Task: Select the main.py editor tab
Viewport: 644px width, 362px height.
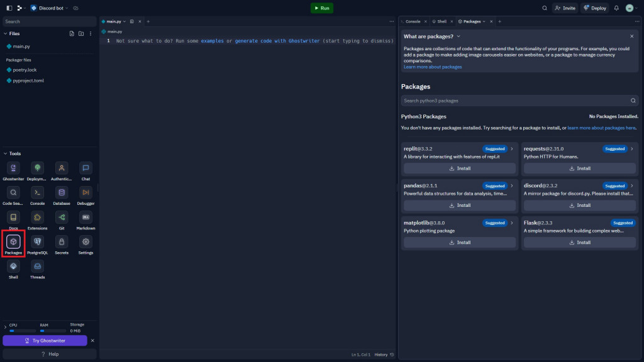Action: (114, 21)
